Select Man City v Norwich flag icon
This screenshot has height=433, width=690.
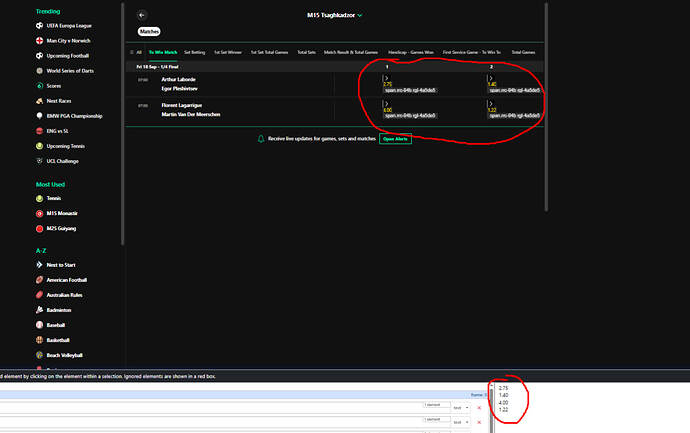pyautogui.click(x=39, y=40)
